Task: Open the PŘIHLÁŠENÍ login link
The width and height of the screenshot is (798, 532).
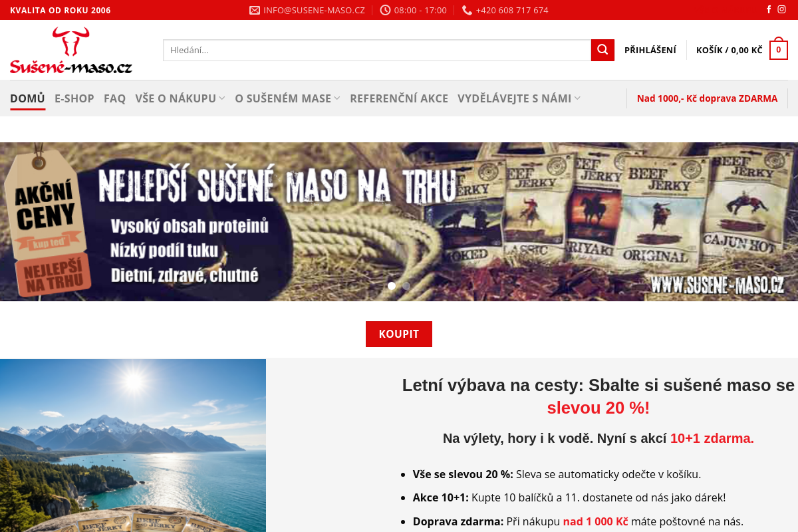Action: point(650,50)
